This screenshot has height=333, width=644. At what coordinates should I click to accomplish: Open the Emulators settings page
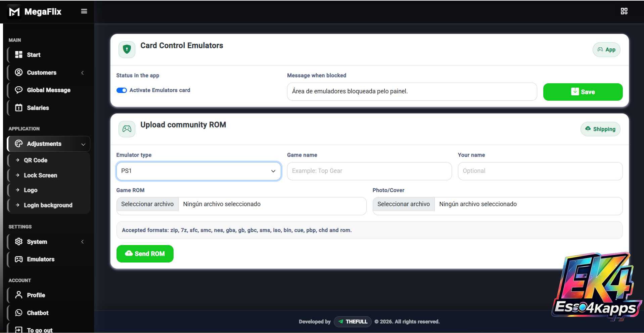(x=49, y=259)
